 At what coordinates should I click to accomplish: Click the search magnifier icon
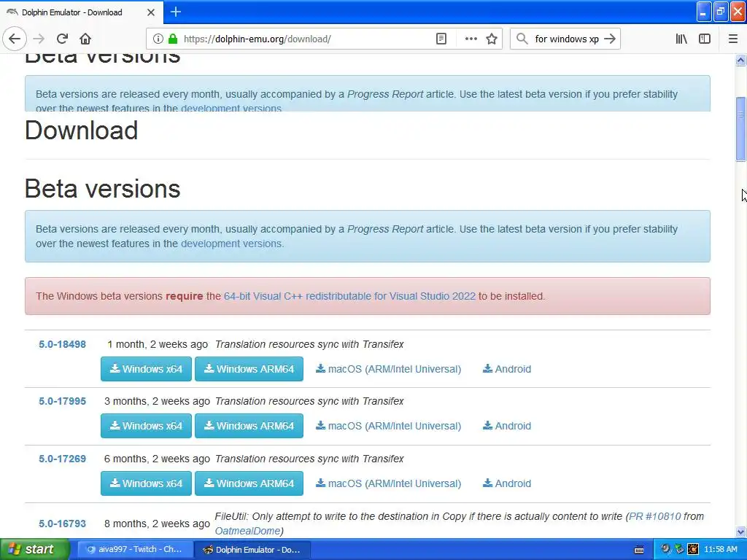(522, 39)
